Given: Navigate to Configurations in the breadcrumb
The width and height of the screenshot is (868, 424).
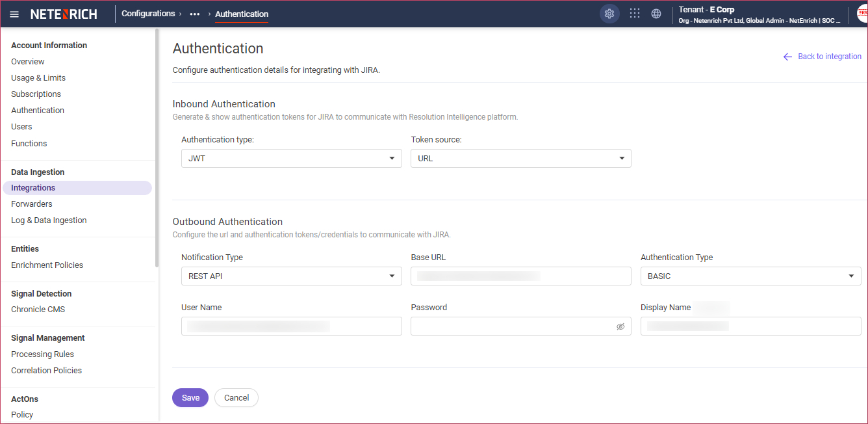Looking at the screenshot, I should [149, 13].
